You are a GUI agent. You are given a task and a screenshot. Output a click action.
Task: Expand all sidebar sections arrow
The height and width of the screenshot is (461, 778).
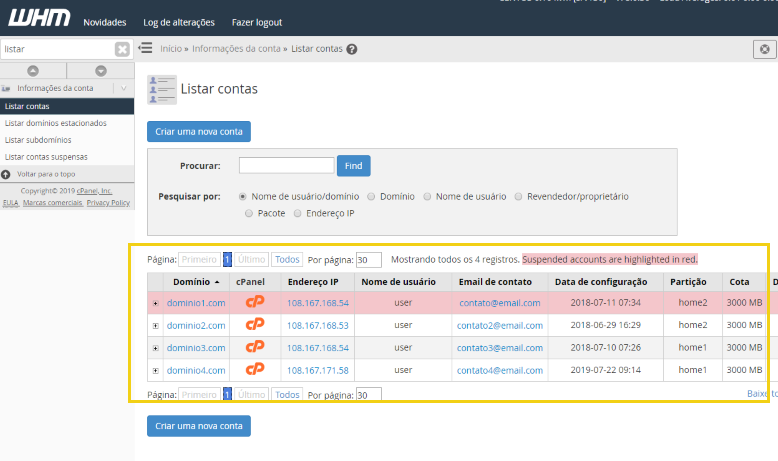pos(101,71)
